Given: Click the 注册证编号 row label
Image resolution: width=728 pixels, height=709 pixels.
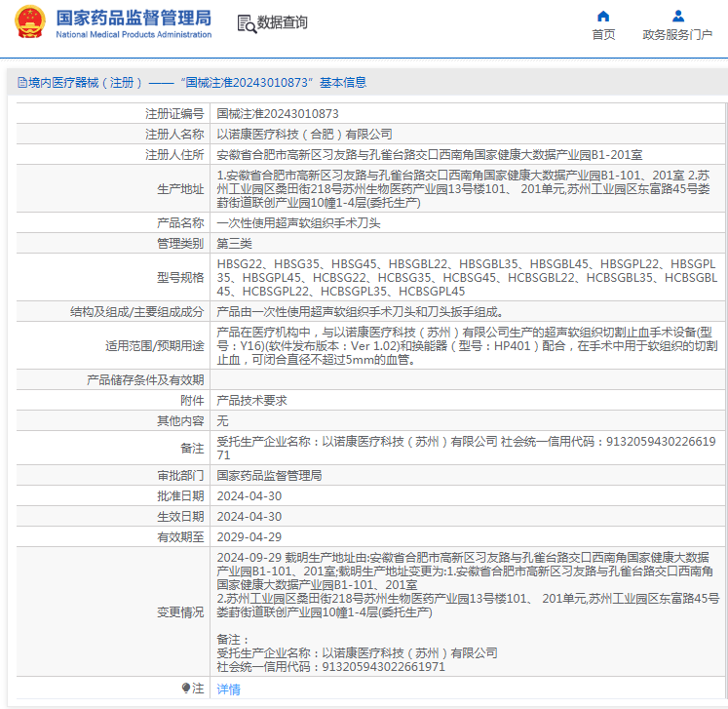Looking at the screenshot, I should point(174,114).
